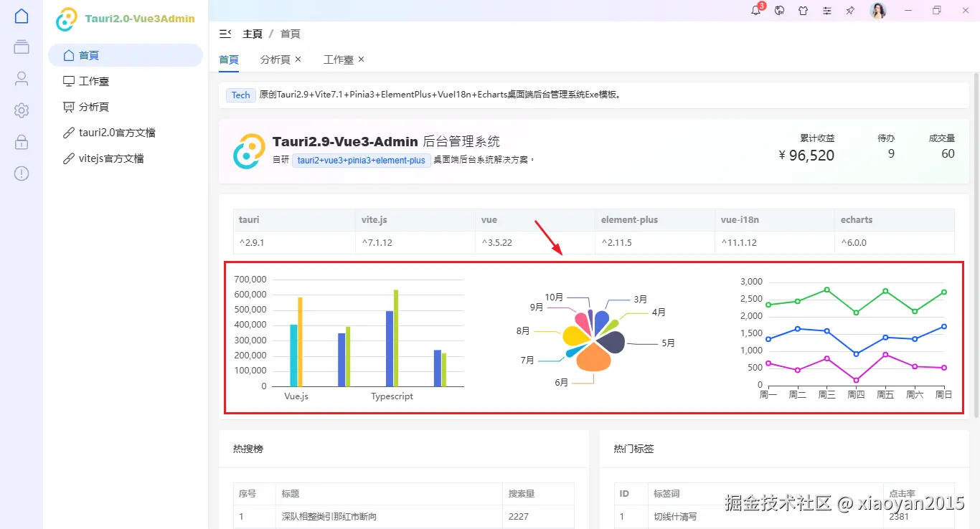Open the language switch globe icon

tap(780, 11)
